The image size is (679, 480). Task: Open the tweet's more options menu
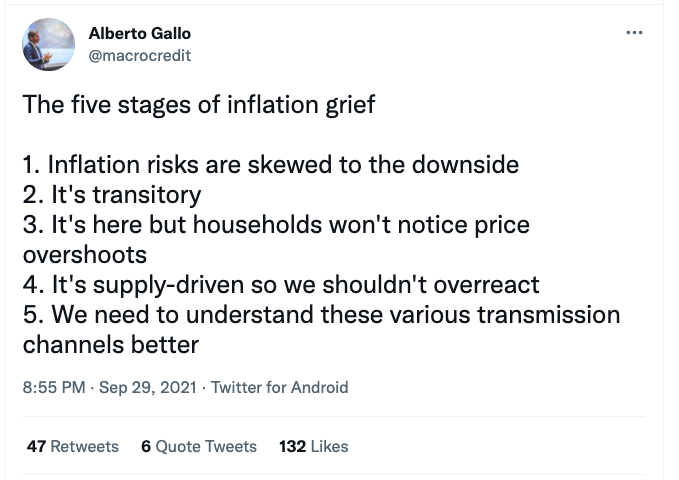pos(633,33)
